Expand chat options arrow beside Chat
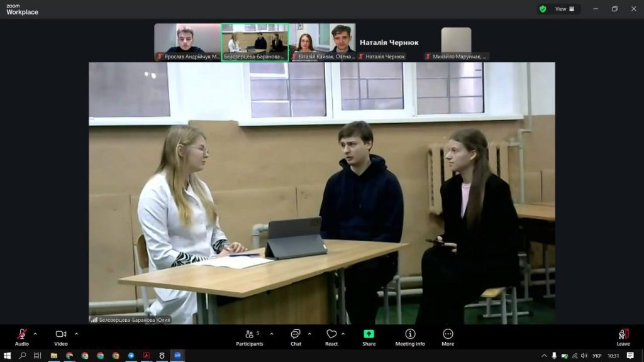This screenshot has width=644, height=362. 309,334
